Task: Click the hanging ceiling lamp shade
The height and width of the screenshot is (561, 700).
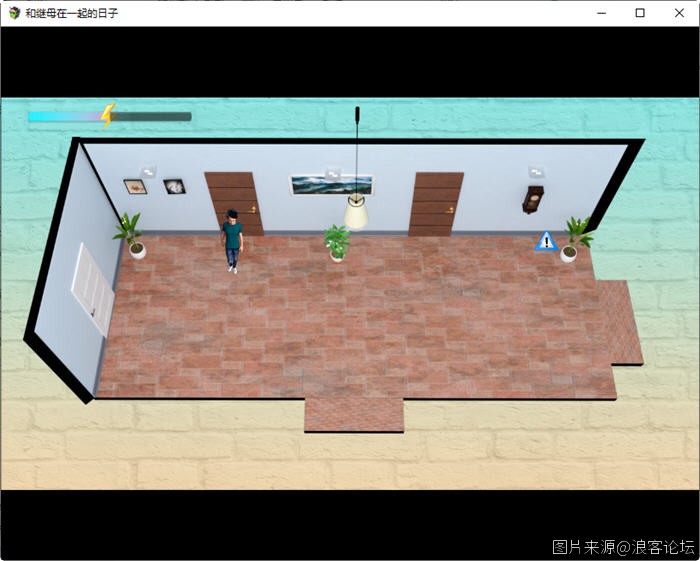Action: click(x=356, y=212)
